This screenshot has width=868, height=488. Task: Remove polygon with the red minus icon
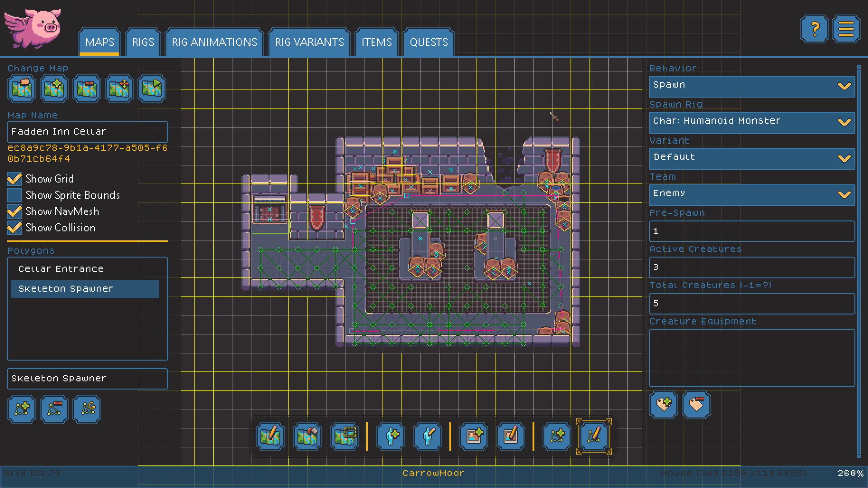pos(54,409)
